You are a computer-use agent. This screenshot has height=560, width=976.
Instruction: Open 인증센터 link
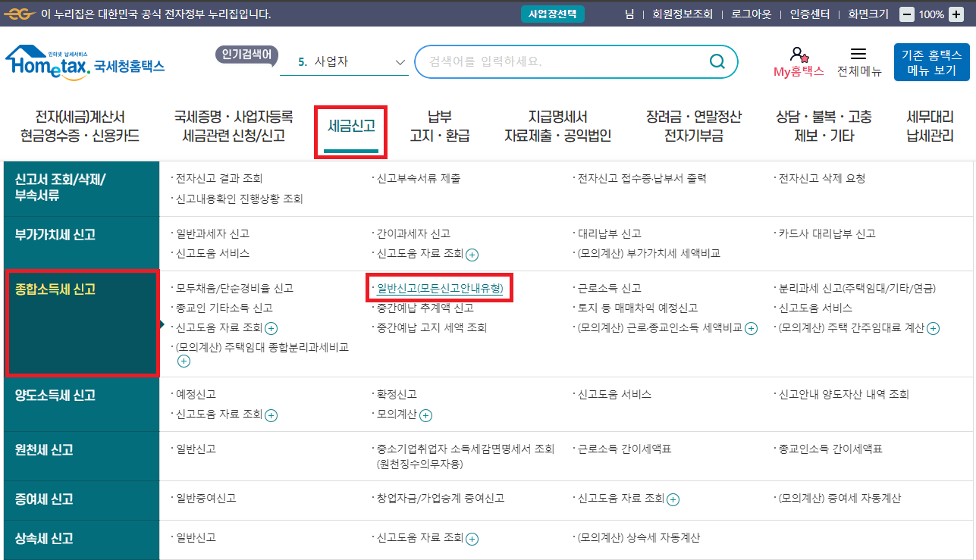click(x=810, y=14)
